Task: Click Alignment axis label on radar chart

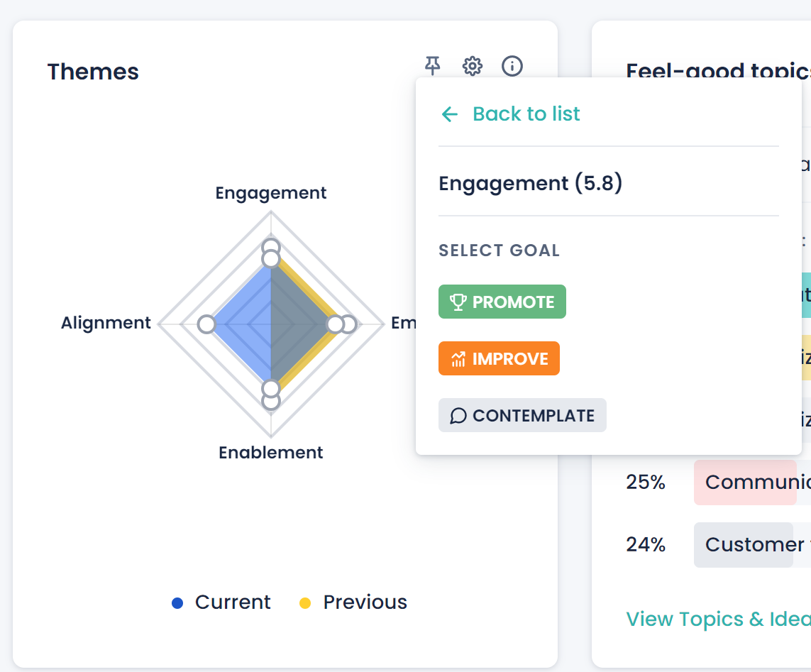Action: pyautogui.click(x=106, y=323)
